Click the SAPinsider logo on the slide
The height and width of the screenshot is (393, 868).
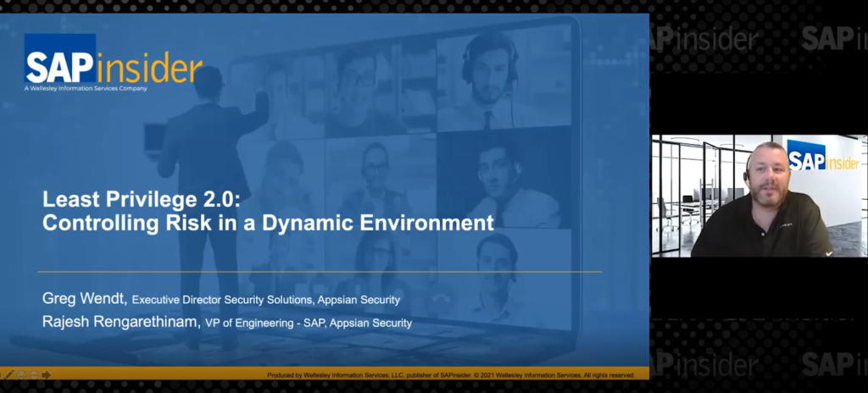coord(113,64)
